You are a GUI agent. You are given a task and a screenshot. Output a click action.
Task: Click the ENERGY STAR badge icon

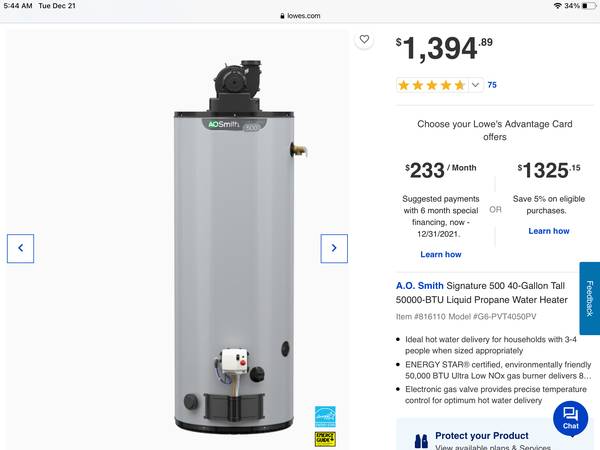(x=325, y=417)
